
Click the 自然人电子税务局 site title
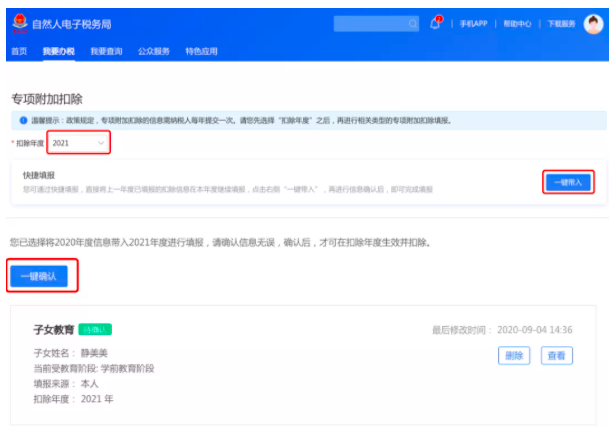tap(72, 24)
